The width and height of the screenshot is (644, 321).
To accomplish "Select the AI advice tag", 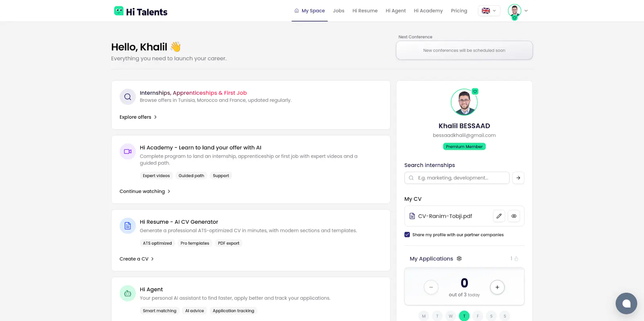I will tap(194, 311).
